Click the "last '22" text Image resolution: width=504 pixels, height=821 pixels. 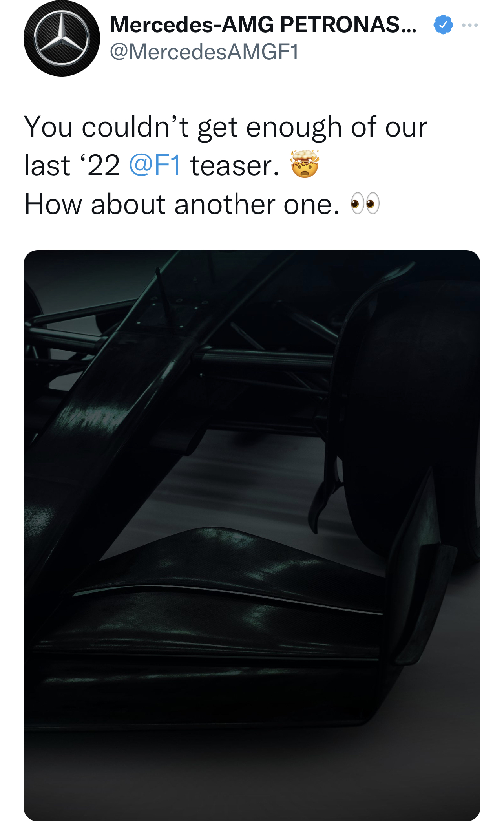tap(72, 165)
